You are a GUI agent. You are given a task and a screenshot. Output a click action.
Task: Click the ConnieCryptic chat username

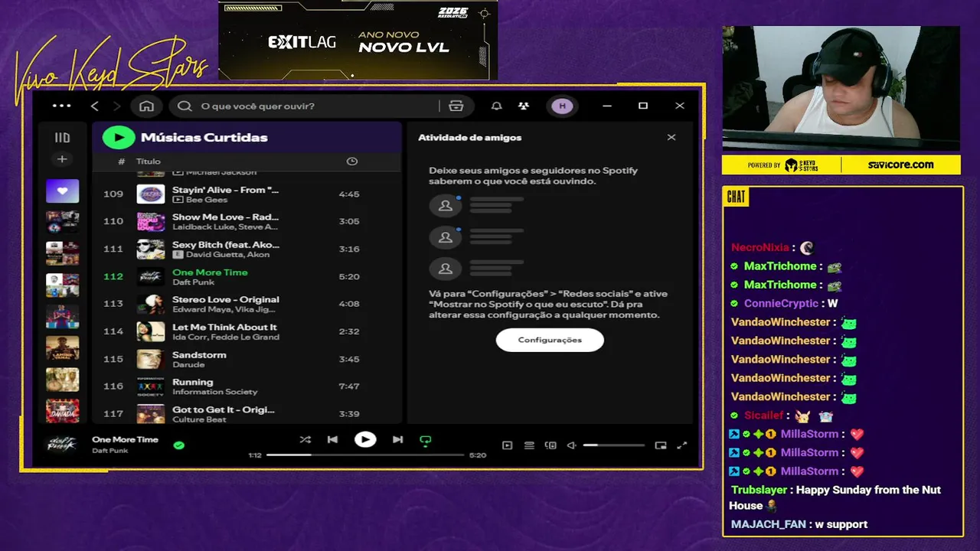pos(781,304)
